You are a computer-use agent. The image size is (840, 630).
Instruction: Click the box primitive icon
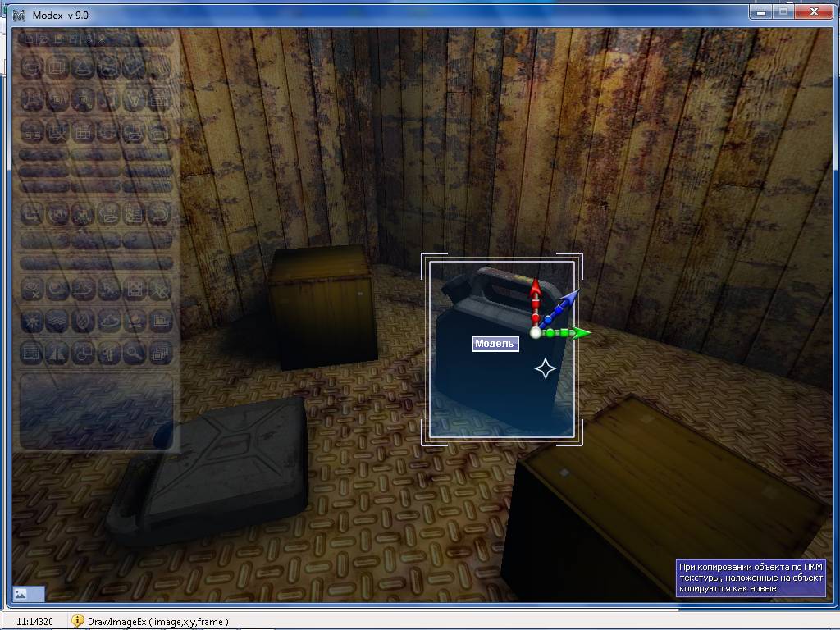click(x=57, y=67)
